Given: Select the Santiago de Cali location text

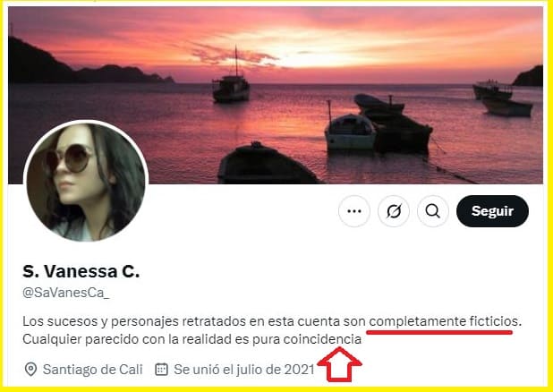Looking at the screenshot, I should coord(93,370).
